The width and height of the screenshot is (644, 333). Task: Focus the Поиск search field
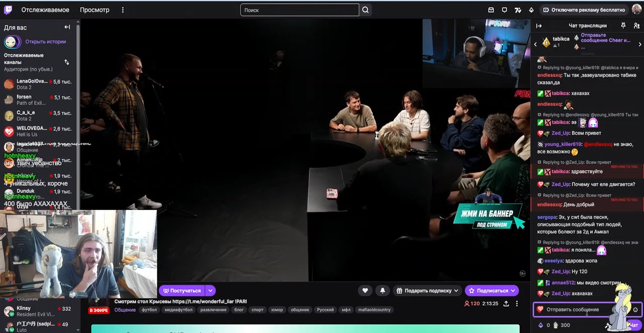[x=300, y=10]
